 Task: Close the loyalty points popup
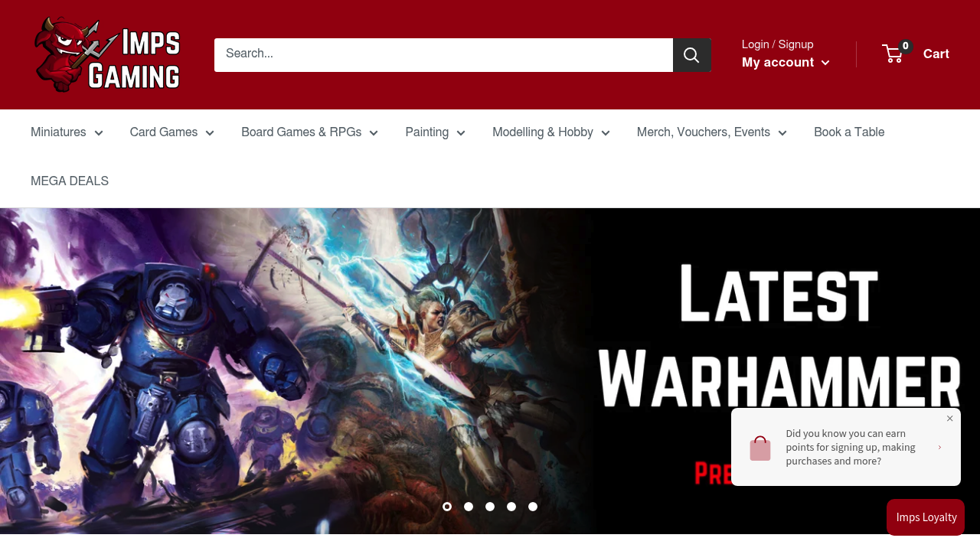(x=950, y=419)
